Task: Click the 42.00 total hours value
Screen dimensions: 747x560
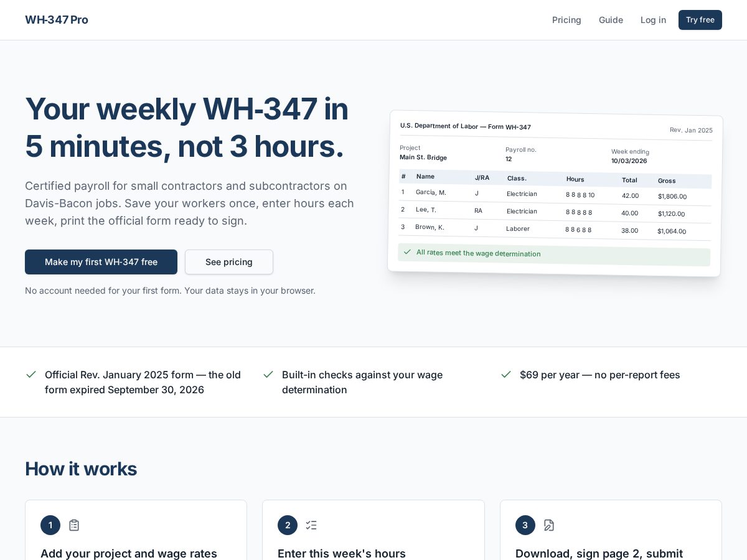Action: point(630,195)
